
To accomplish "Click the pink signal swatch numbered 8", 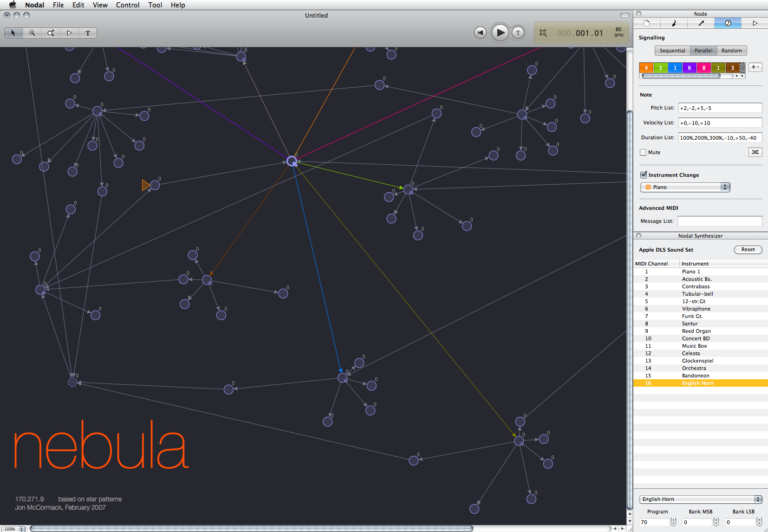I will (704, 67).
